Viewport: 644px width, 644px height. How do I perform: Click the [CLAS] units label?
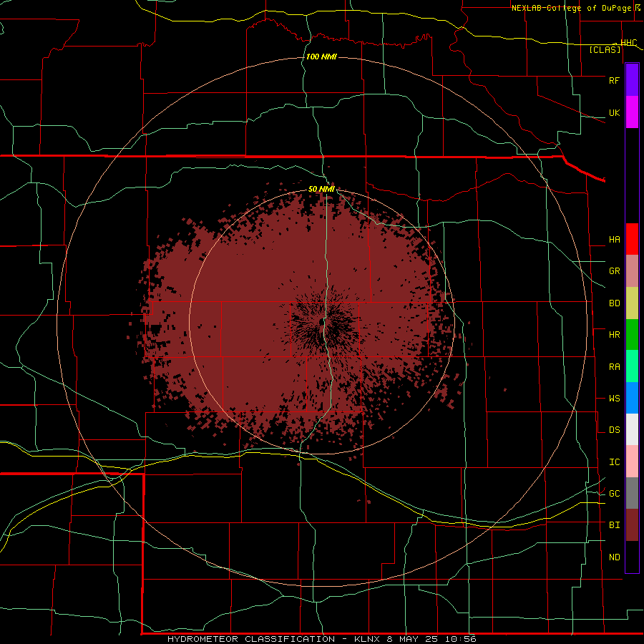[605, 50]
